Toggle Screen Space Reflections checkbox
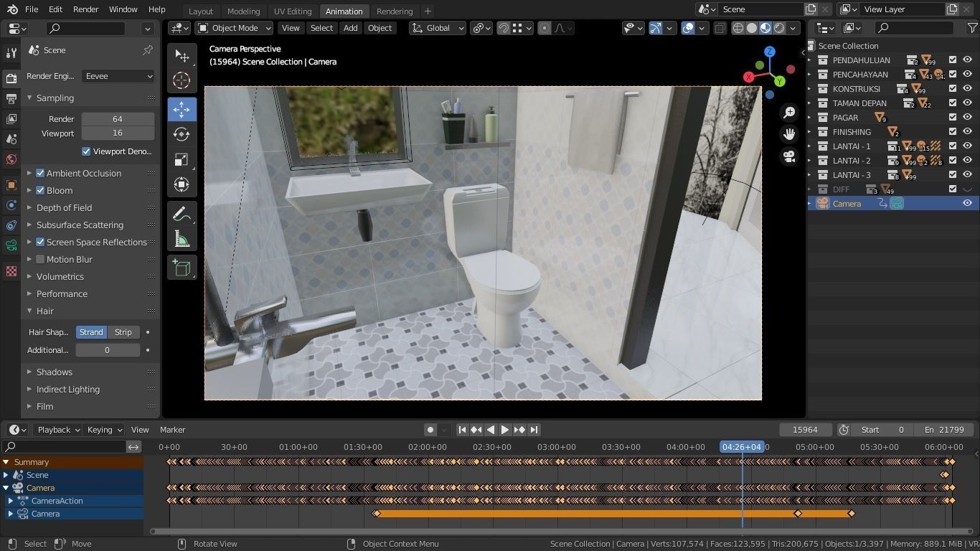Screen dimensions: 980x551 pos(40,242)
